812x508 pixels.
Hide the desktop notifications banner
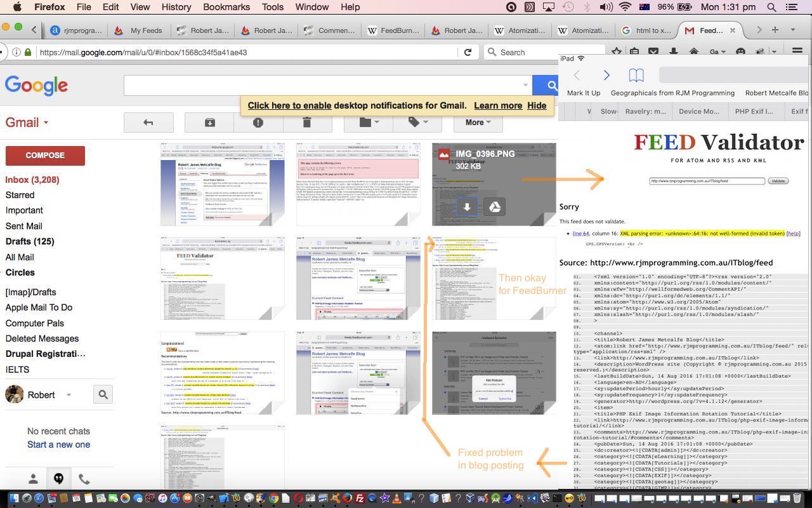(537, 105)
